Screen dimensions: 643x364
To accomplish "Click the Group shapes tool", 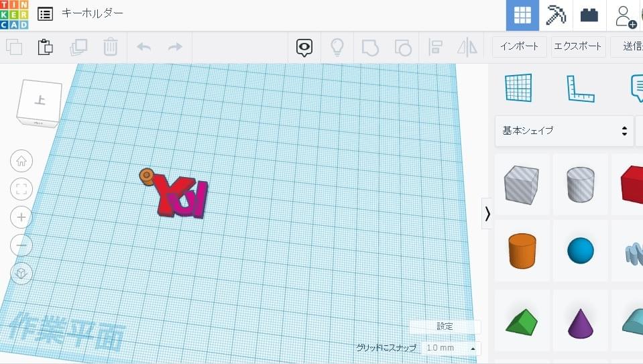I will click(370, 48).
